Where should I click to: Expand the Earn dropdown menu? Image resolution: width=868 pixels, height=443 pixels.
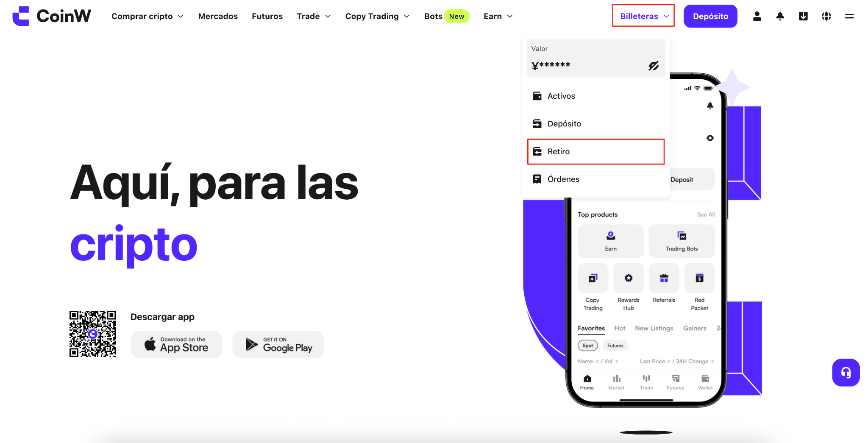(x=498, y=16)
